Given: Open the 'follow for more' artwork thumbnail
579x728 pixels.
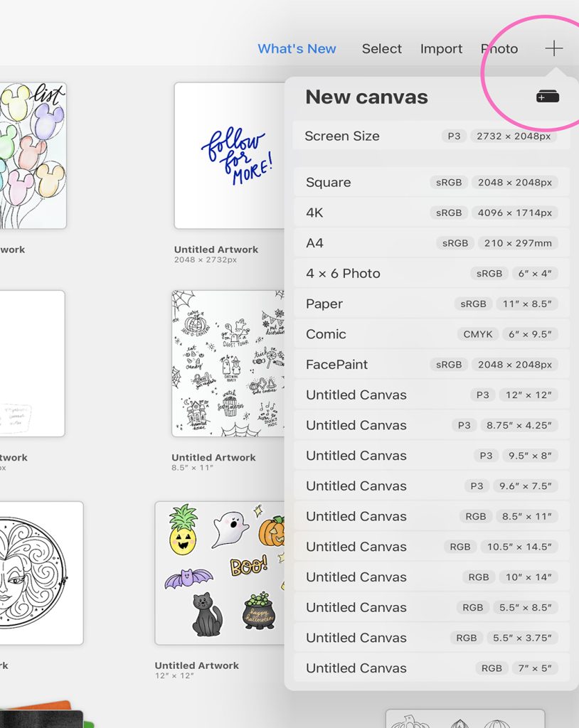Looking at the screenshot, I should click(229, 156).
